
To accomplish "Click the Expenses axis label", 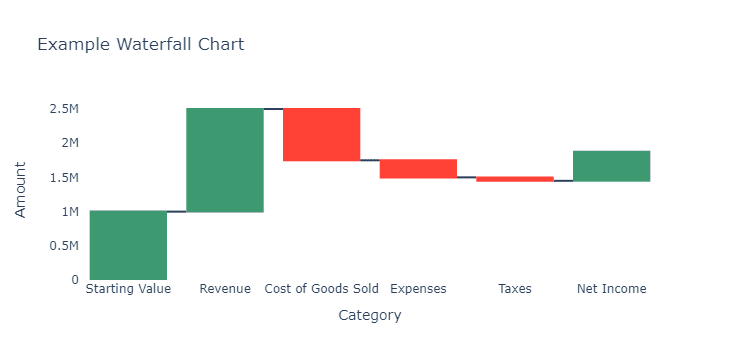I will [418, 289].
